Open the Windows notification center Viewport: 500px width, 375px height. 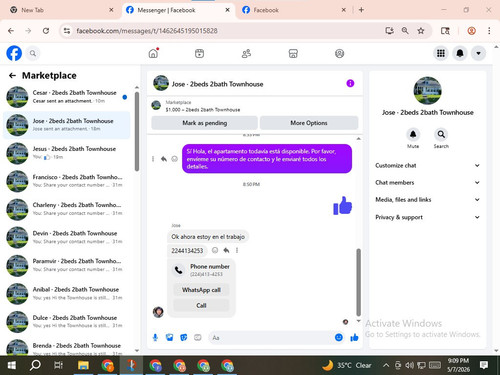coord(484,365)
